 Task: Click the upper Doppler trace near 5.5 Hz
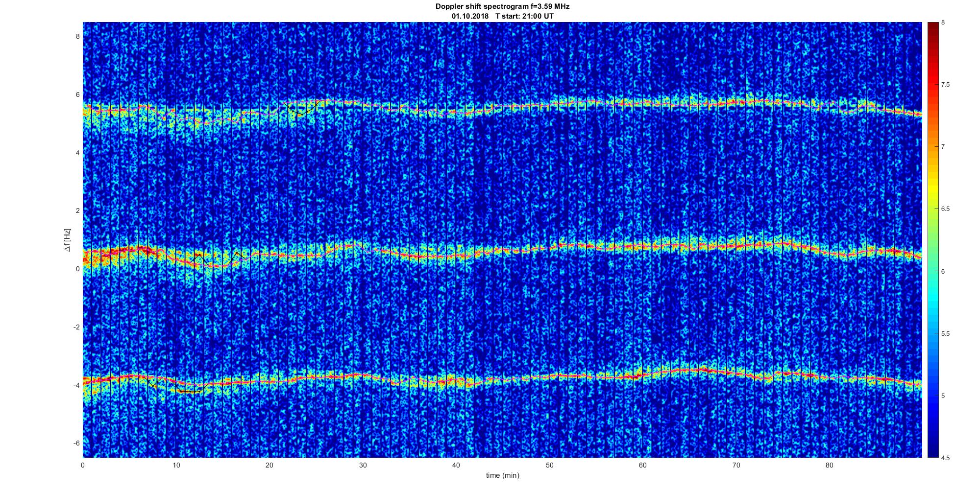502,109
